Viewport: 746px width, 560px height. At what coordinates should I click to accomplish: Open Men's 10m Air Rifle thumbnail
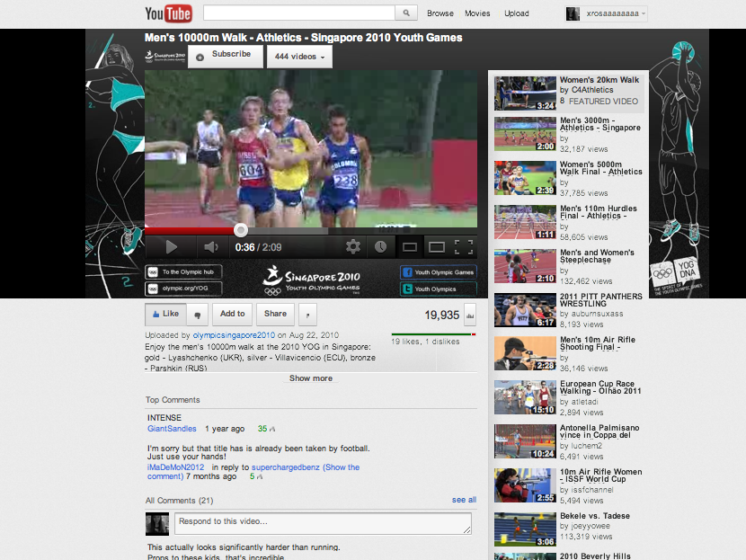tap(525, 353)
